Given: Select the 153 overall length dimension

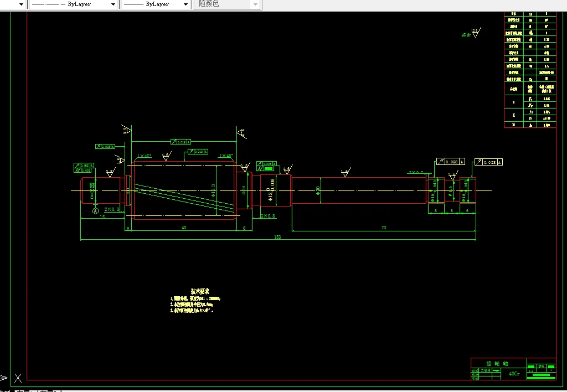Looking at the screenshot, I should [x=277, y=237].
